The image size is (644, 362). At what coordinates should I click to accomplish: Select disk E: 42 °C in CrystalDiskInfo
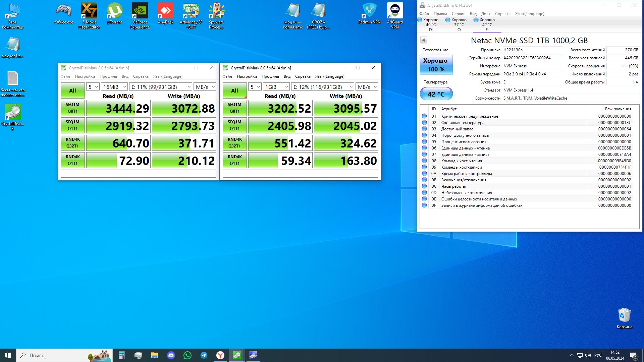487,25
